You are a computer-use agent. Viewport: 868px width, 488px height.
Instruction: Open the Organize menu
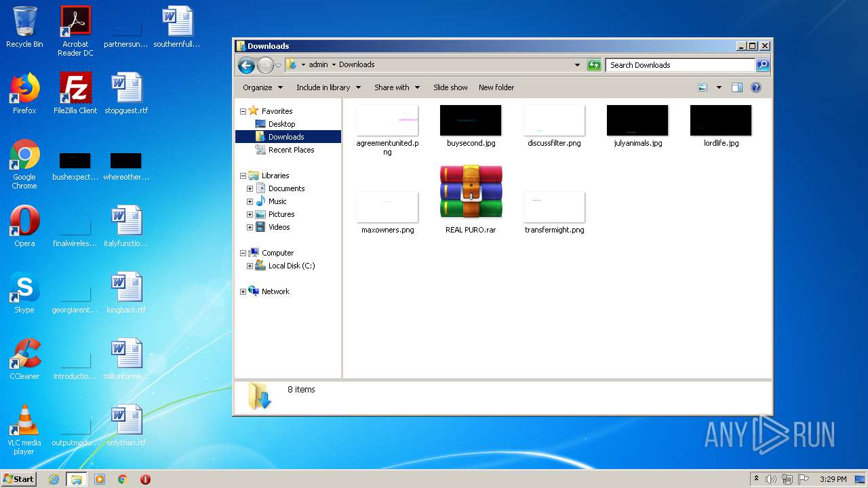[x=262, y=87]
